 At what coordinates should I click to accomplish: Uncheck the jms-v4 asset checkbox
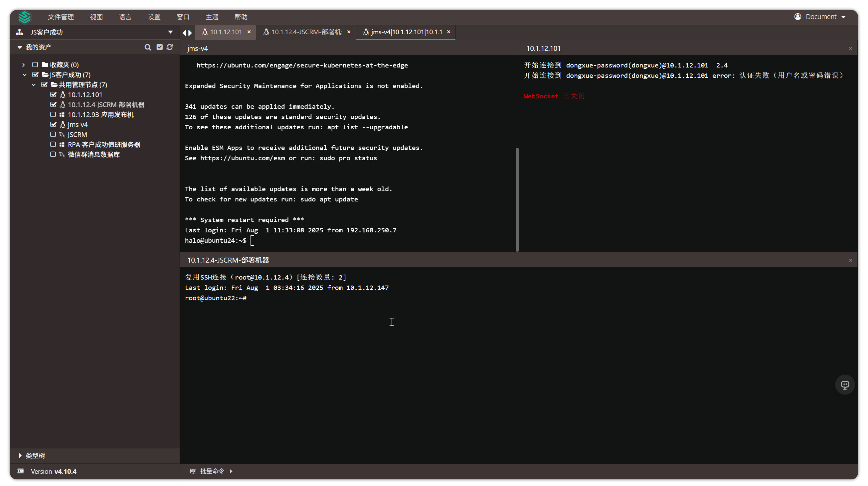53,125
